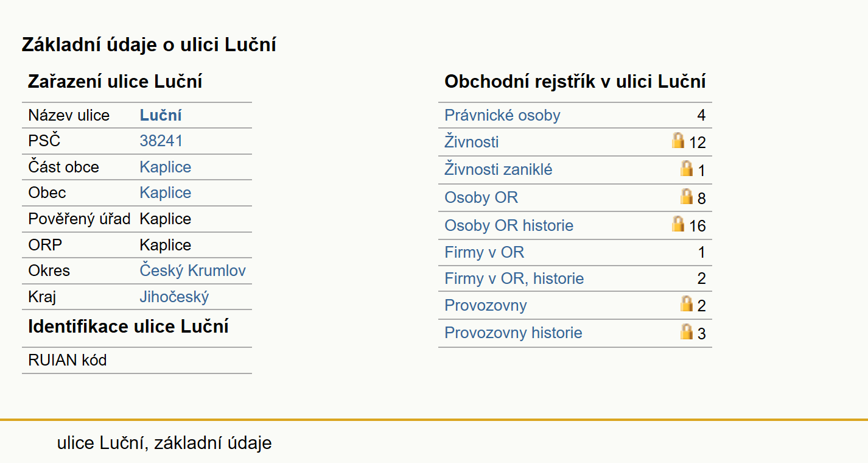Screen dimensions: 868x463
Task: Open the Provozovny link
Action: click(x=486, y=305)
